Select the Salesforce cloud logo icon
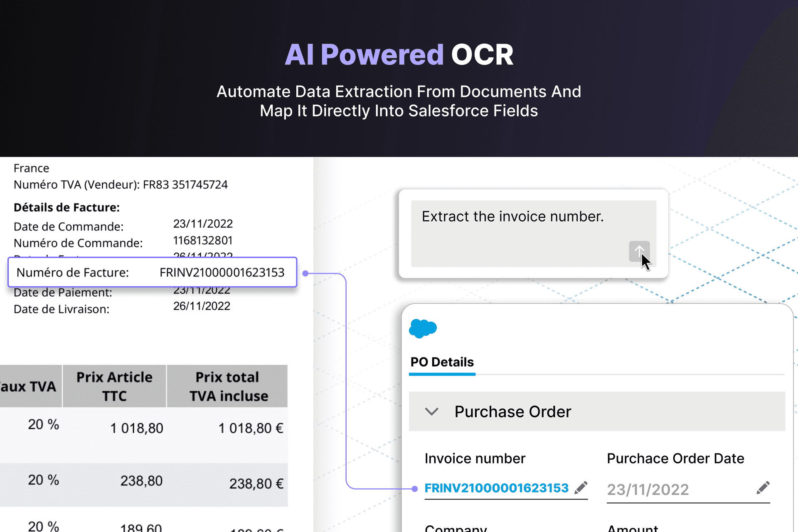This screenshot has width=798, height=532. (x=423, y=329)
